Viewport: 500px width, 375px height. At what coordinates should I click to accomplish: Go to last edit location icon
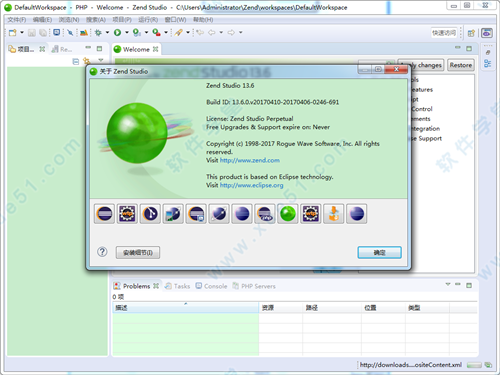click(200, 32)
